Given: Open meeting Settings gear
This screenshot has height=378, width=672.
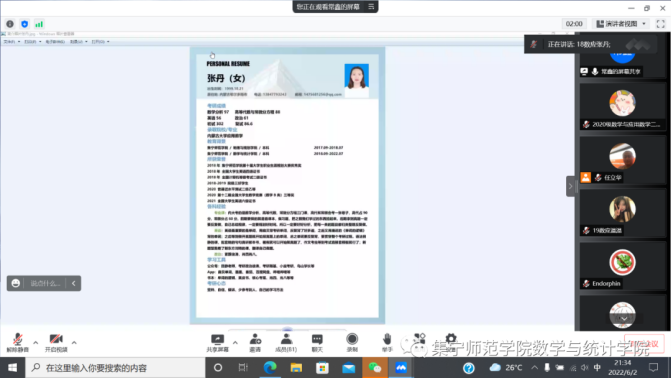Looking at the screenshot, I should point(451,340).
